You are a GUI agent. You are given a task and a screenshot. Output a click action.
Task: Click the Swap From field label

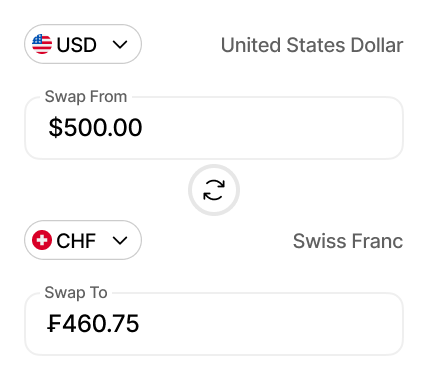coord(86,97)
